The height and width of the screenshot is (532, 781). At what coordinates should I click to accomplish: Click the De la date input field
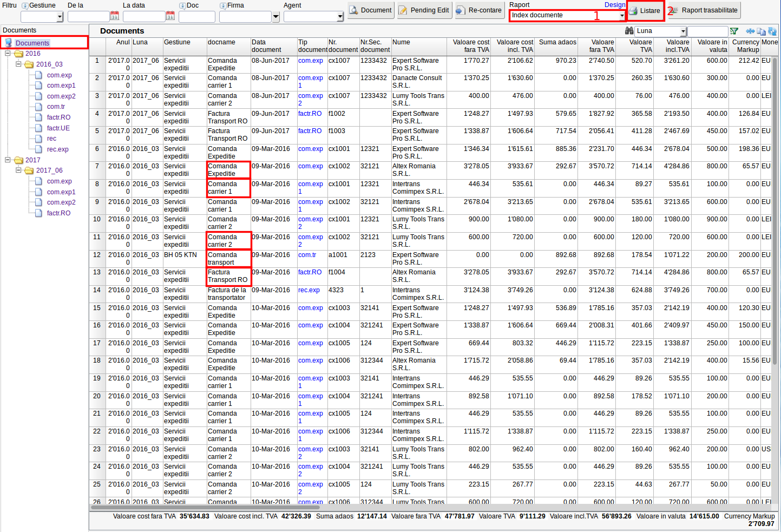pyautogui.click(x=88, y=17)
